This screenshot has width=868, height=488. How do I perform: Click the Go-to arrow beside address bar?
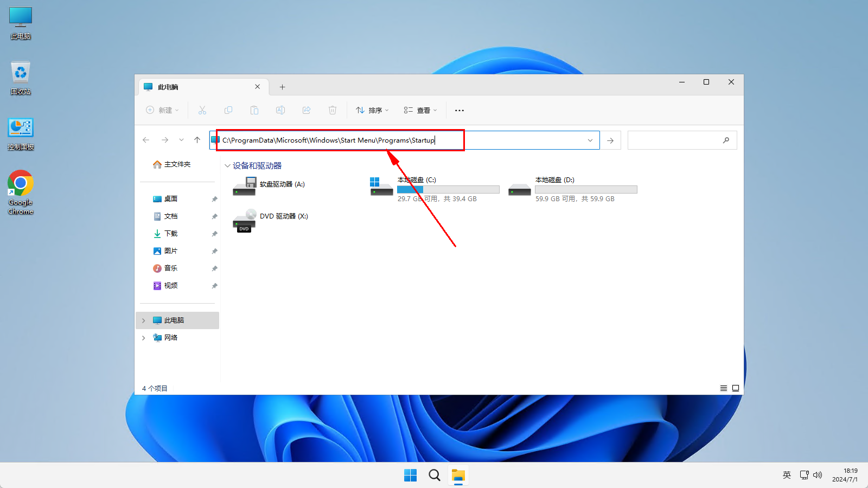click(610, 140)
